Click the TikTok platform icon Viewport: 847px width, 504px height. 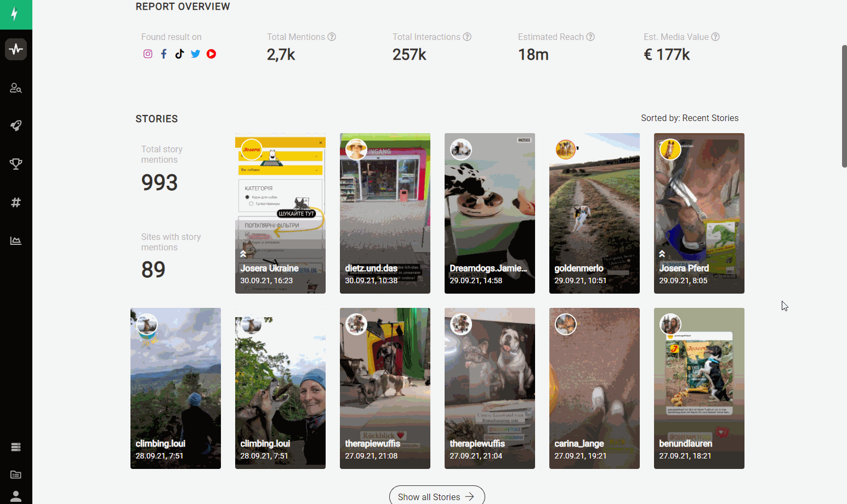pyautogui.click(x=179, y=54)
